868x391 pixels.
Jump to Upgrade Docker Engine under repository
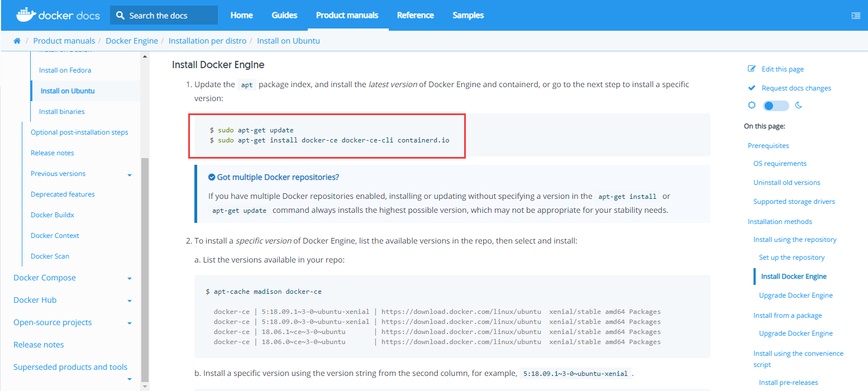coord(796,295)
